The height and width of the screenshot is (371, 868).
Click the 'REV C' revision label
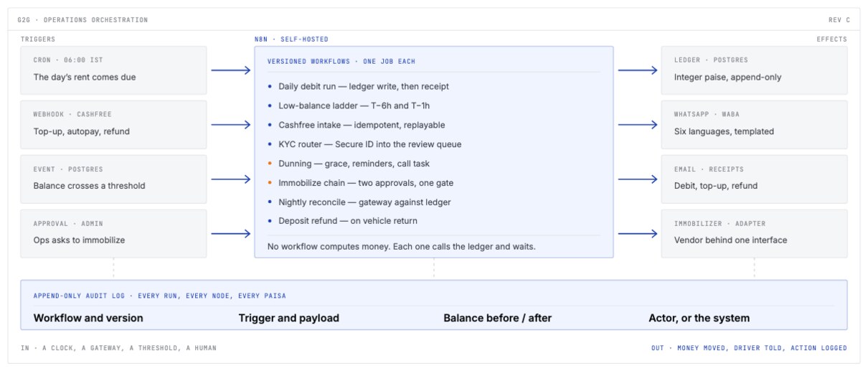pos(839,20)
